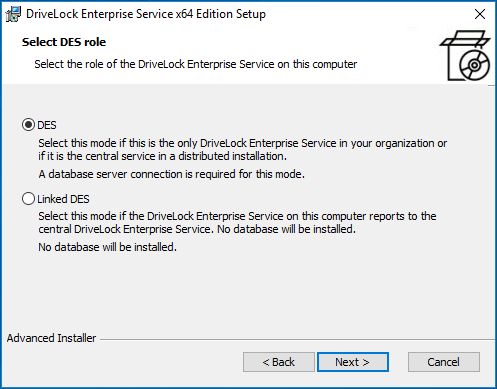Click the Linked DES option label
Viewport: 497px width, 389px height.
(x=63, y=199)
